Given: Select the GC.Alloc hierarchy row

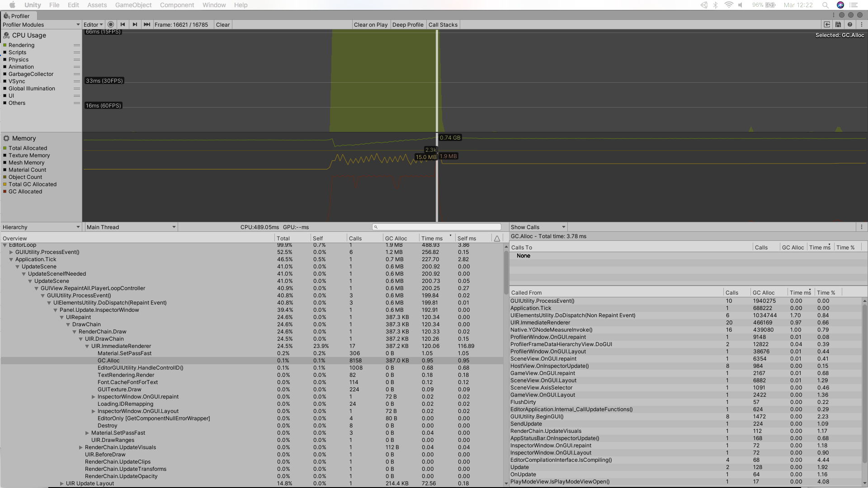Looking at the screenshot, I should pos(252,361).
